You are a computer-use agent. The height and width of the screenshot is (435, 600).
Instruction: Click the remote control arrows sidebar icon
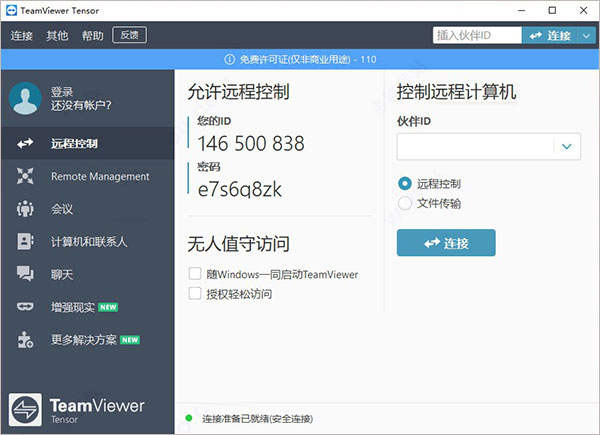[25, 143]
